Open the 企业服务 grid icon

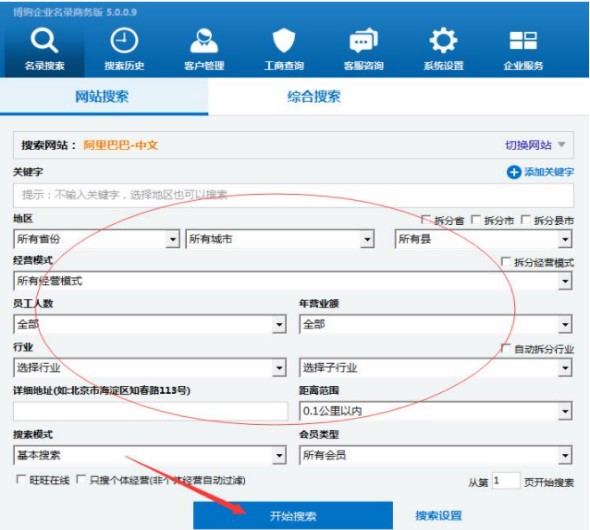tap(523, 40)
